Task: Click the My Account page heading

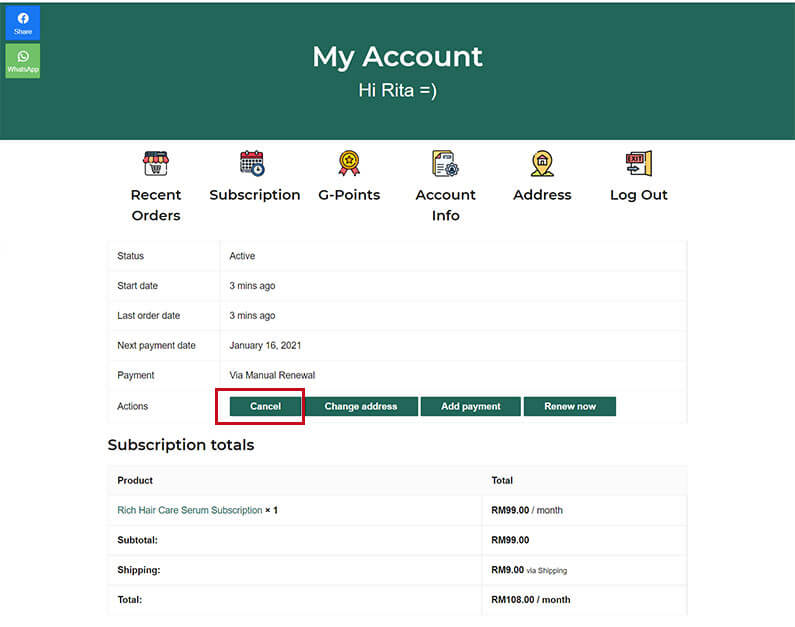Action: (397, 56)
